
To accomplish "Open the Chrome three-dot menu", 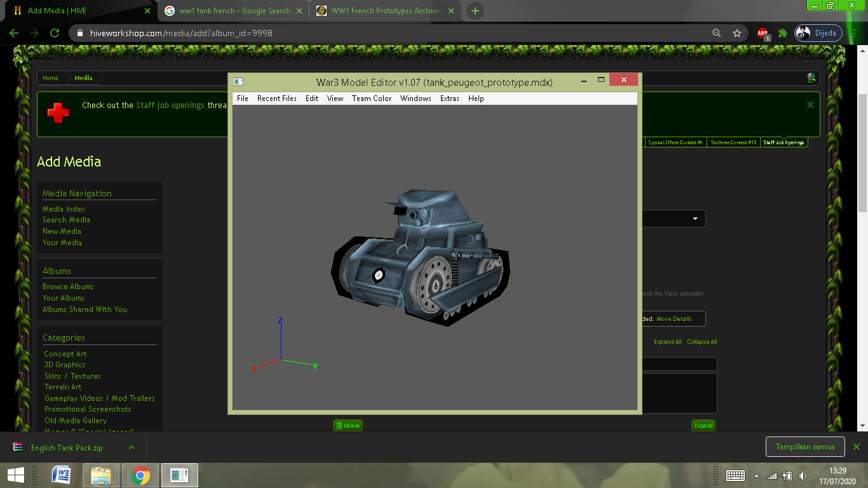I will (855, 33).
